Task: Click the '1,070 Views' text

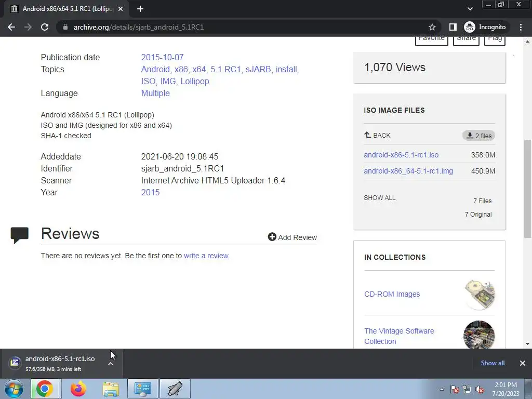Action: 395,67
